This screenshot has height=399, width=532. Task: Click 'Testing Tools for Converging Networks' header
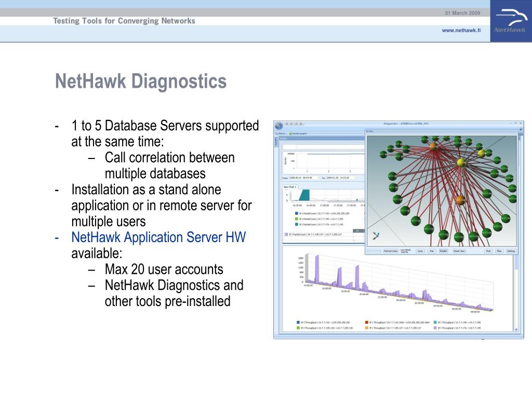(x=124, y=21)
